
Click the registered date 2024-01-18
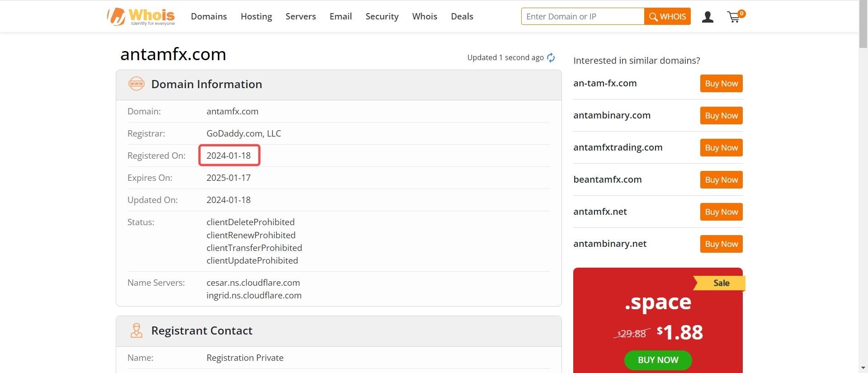coord(229,156)
